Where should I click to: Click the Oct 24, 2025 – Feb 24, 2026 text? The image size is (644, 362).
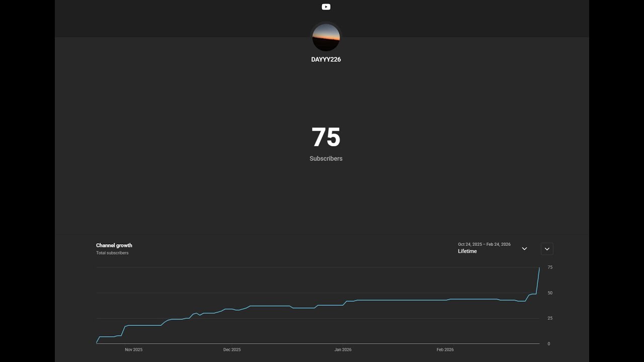click(x=484, y=244)
